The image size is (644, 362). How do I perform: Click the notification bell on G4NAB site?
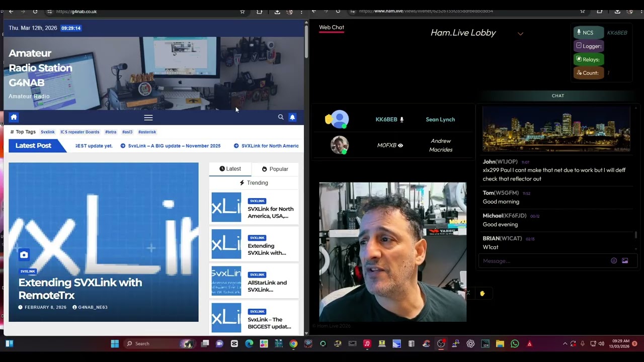(292, 117)
